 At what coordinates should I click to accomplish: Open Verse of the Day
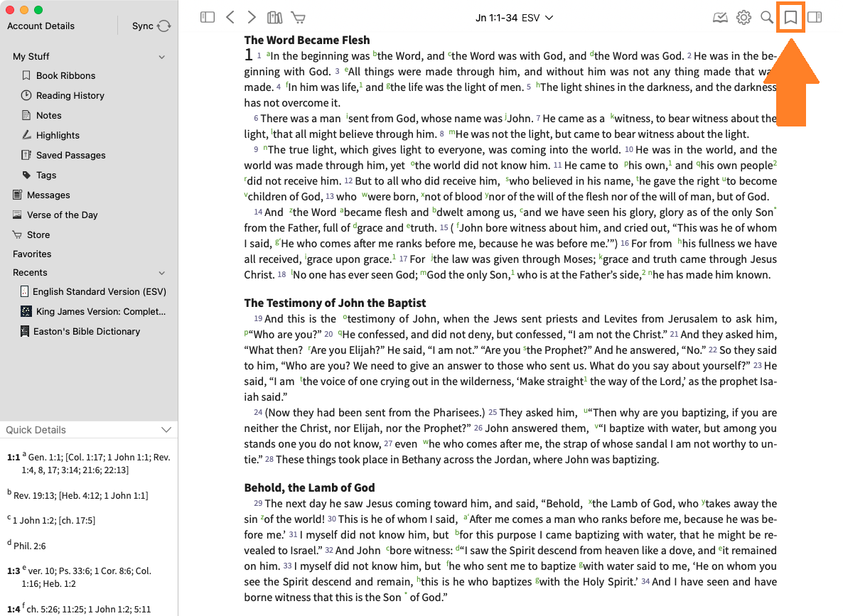[x=63, y=215]
